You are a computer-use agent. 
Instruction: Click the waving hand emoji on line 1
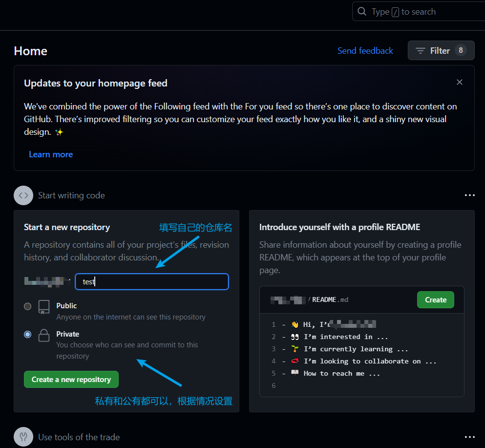point(295,324)
